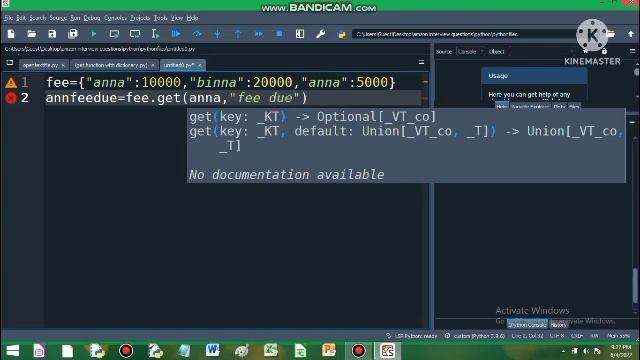The height and width of the screenshot is (360, 640).
Task: Click the error icon on line 2
Action: tap(11, 98)
